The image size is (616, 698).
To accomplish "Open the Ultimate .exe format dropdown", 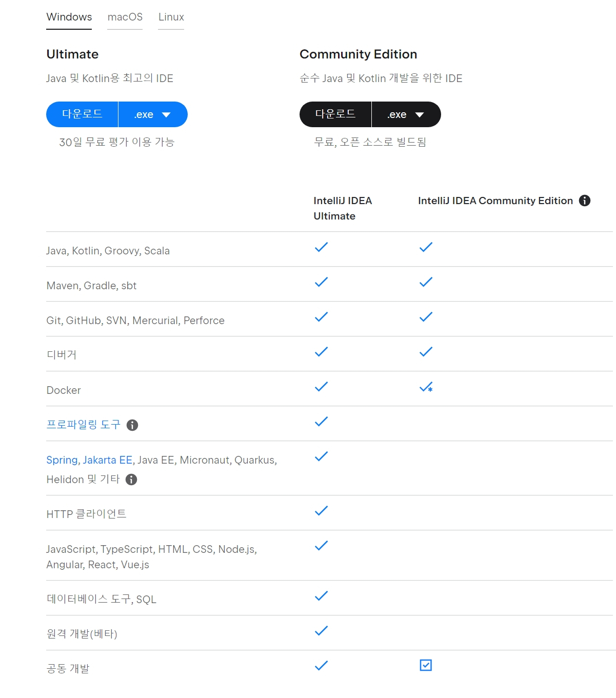I will [153, 114].
